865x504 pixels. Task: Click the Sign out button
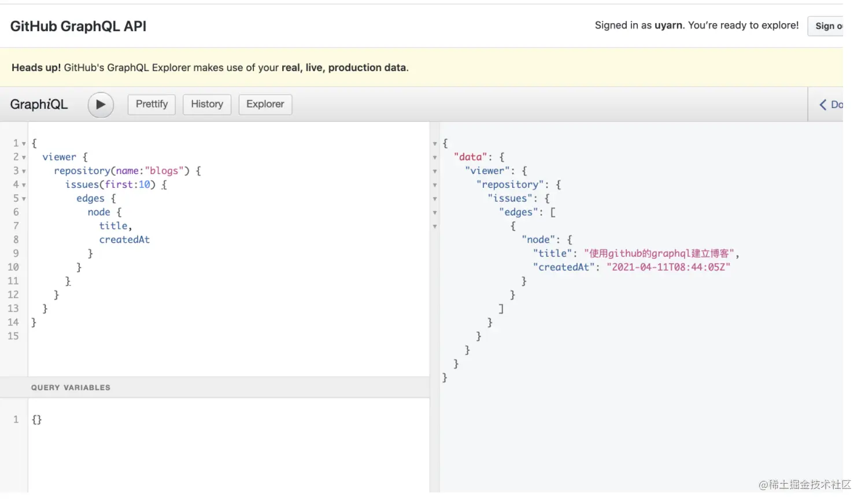click(x=827, y=26)
